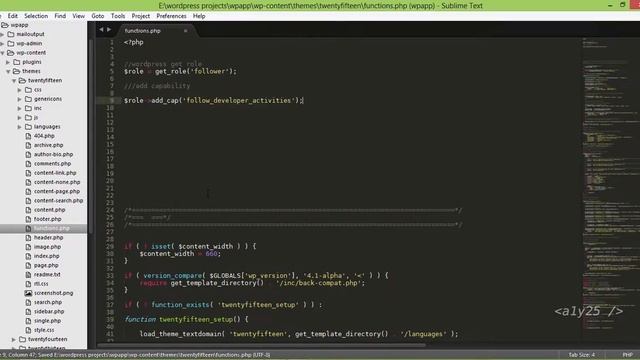Open index.php from the sidebar

[47, 256]
